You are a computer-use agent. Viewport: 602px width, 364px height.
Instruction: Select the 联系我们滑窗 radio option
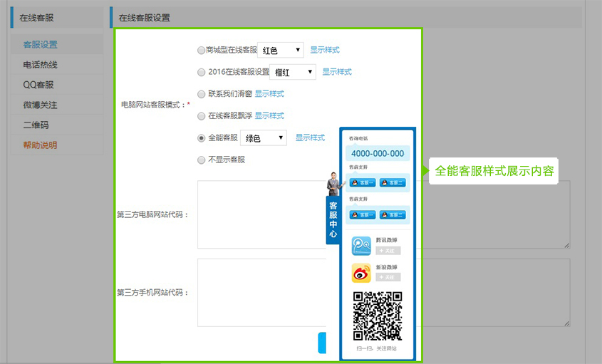(201, 94)
